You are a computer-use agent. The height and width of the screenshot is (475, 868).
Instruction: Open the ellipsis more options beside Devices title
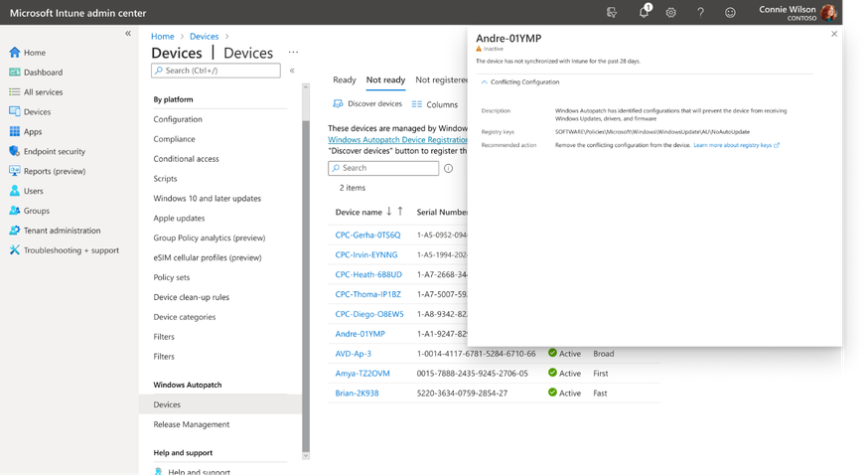293,52
